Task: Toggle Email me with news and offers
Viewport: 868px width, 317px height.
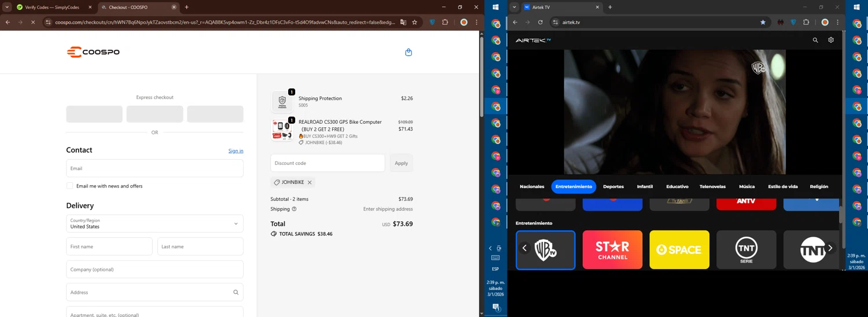Action: (69, 186)
